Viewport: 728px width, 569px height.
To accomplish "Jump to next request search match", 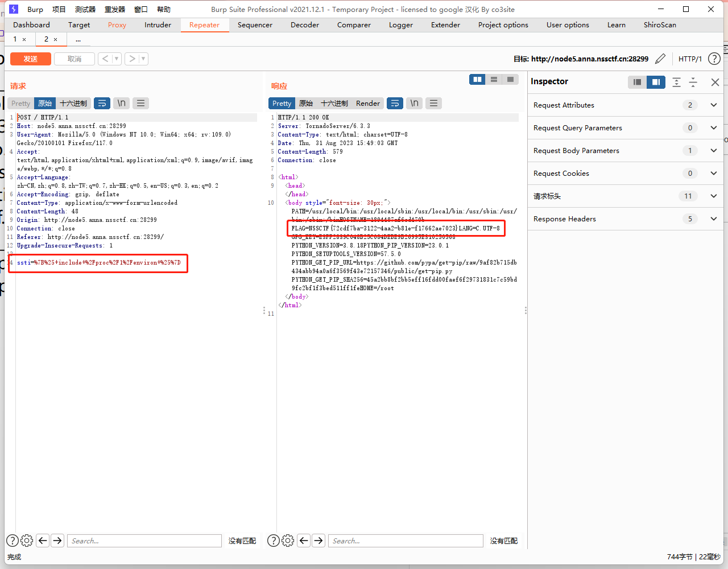I will point(57,541).
